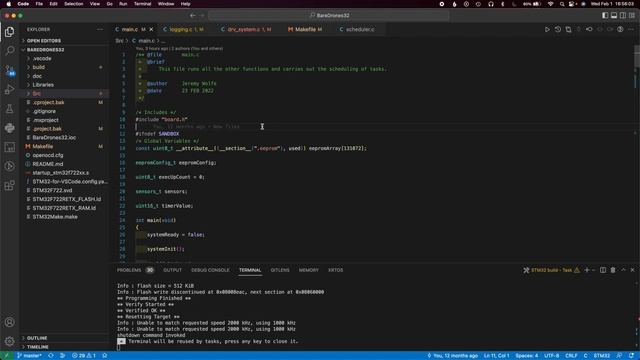
Task: Click the macOS Spotlight search icon
Action: pos(562,4)
